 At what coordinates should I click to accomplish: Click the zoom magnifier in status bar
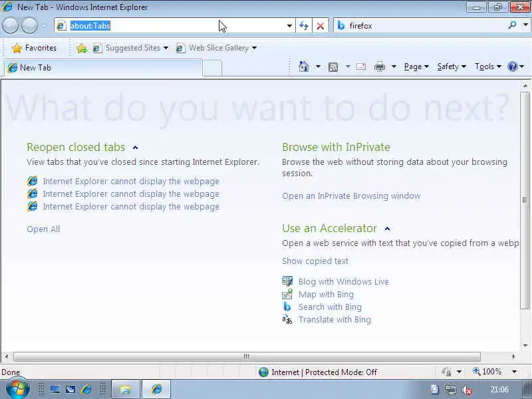coord(477,372)
